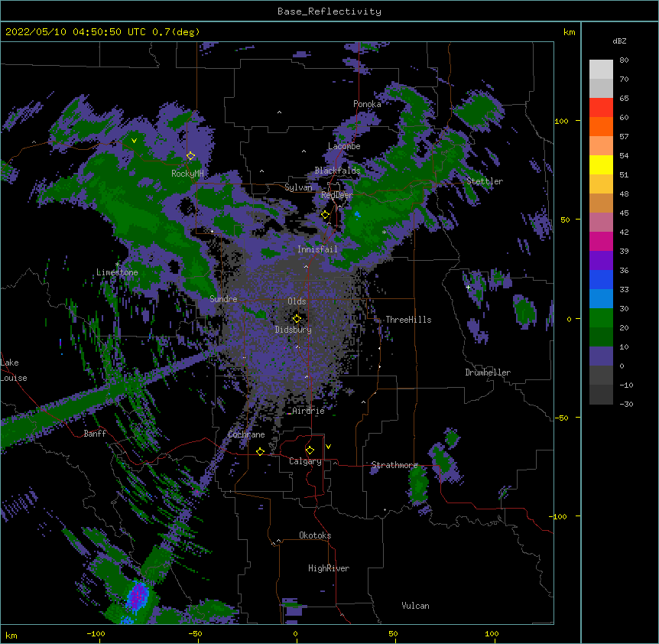Pick the bright blue 36 dBZ legend color
659x644 pixels.
pyautogui.click(x=601, y=279)
